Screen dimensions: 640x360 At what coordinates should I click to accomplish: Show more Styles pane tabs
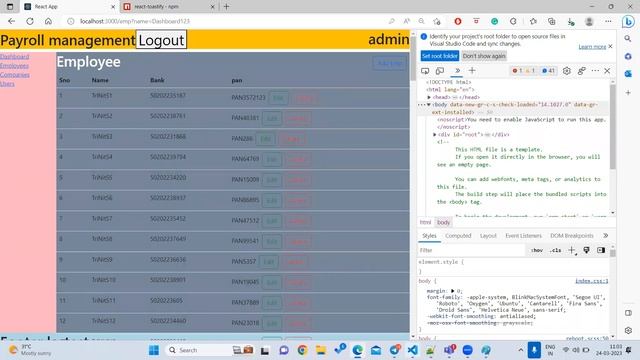[605, 236]
